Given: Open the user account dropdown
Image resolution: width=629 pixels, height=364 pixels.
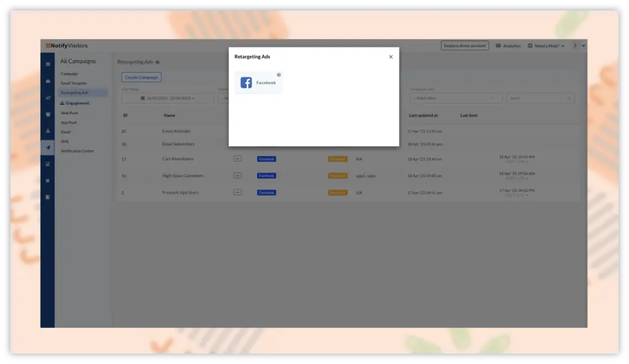Looking at the screenshot, I should click(579, 46).
